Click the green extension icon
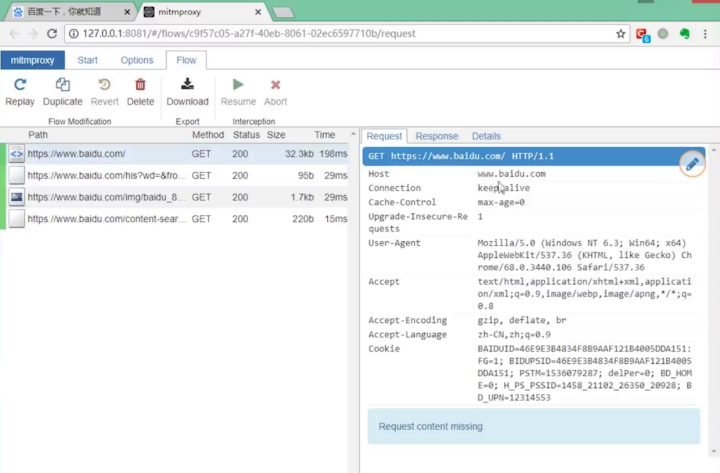The image size is (720, 473). tap(684, 34)
